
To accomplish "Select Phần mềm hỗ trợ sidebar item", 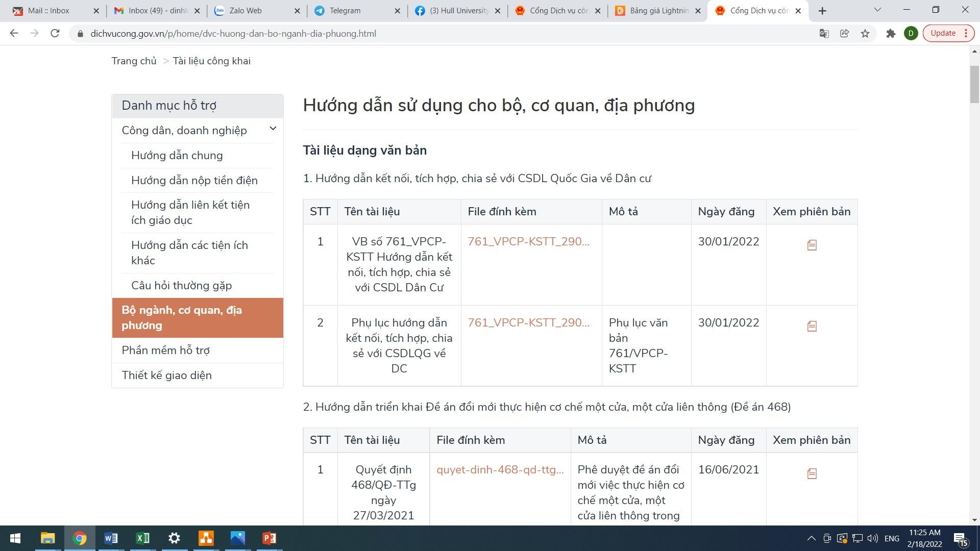I will pos(165,350).
